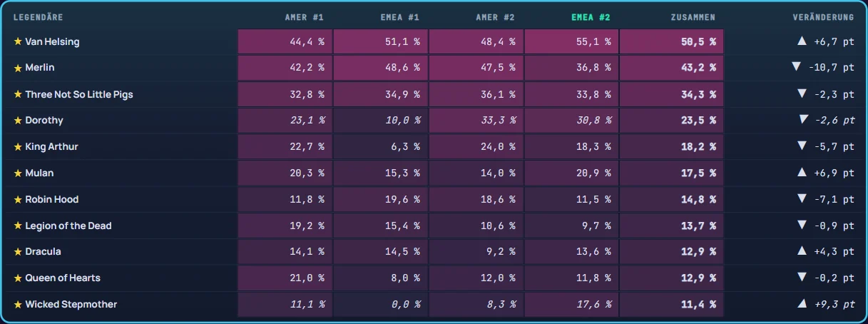Click the star icon beside Mulan
The height and width of the screenshot is (324, 868).
[x=18, y=173]
